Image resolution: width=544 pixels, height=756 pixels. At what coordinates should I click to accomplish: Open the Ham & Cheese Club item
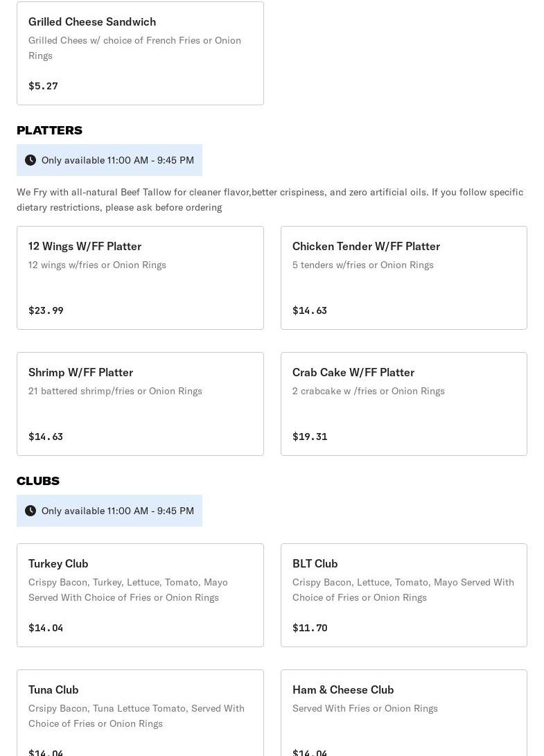pyautogui.click(x=403, y=714)
